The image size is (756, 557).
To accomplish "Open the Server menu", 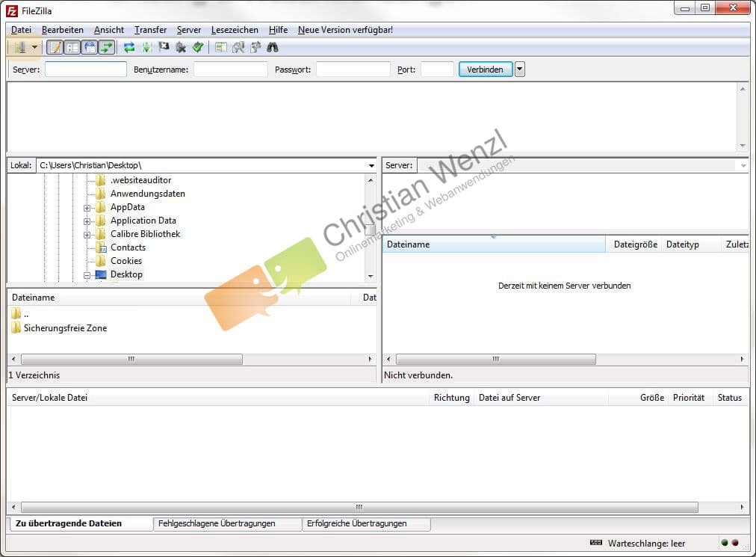I will (x=189, y=30).
